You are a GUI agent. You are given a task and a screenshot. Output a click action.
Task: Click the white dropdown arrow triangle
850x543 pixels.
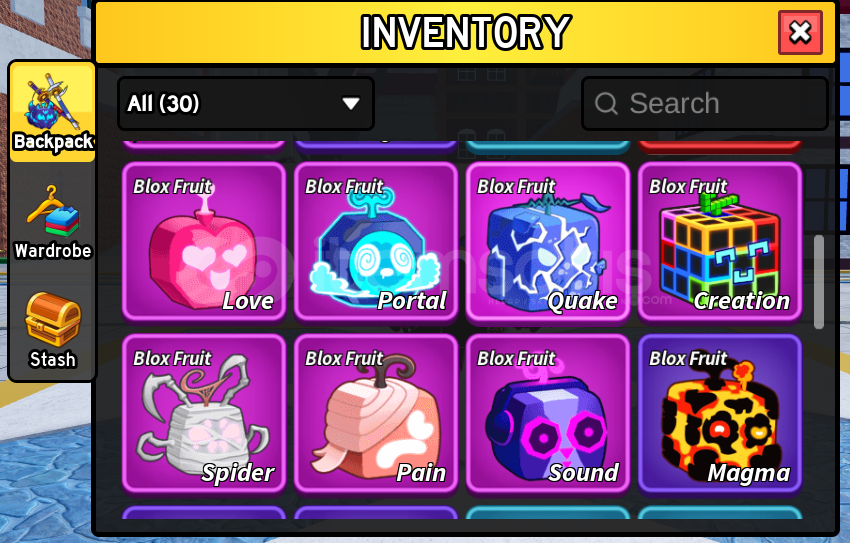351,103
